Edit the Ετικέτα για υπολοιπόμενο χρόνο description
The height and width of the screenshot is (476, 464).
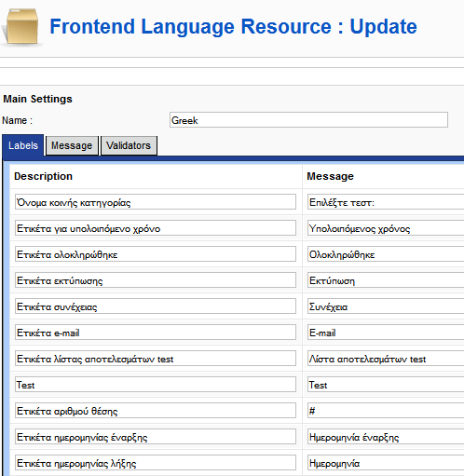pyautogui.click(x=156, y=228)
